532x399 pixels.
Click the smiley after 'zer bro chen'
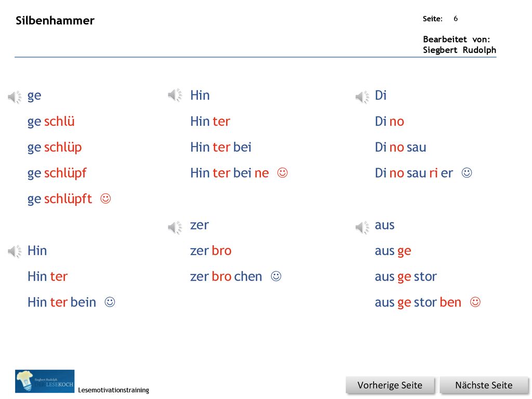(276, 276)
